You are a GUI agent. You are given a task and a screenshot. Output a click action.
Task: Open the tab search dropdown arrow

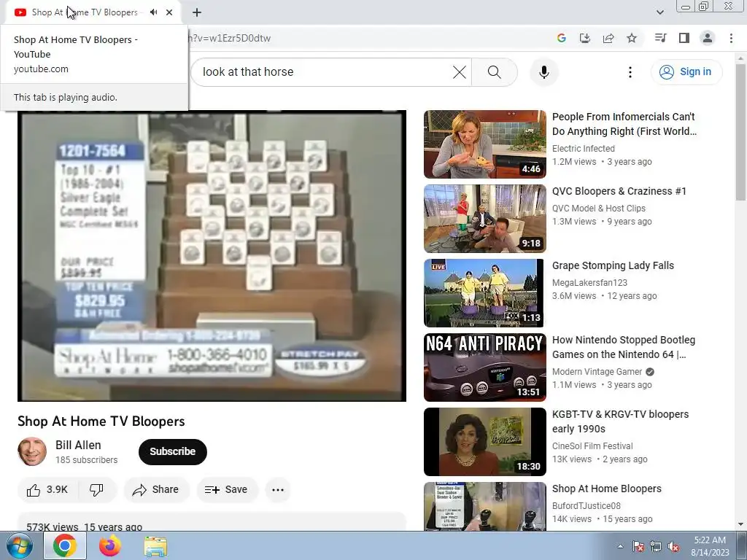pos(659,12)
